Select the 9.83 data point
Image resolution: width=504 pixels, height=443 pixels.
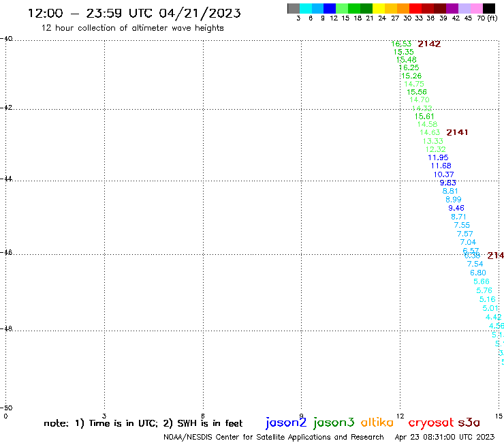click(448, 183)
